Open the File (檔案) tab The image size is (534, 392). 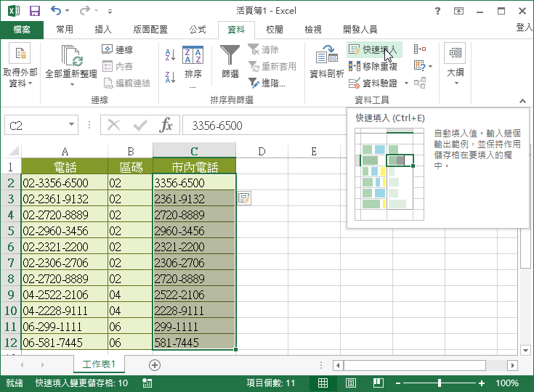tap(22, 30)
